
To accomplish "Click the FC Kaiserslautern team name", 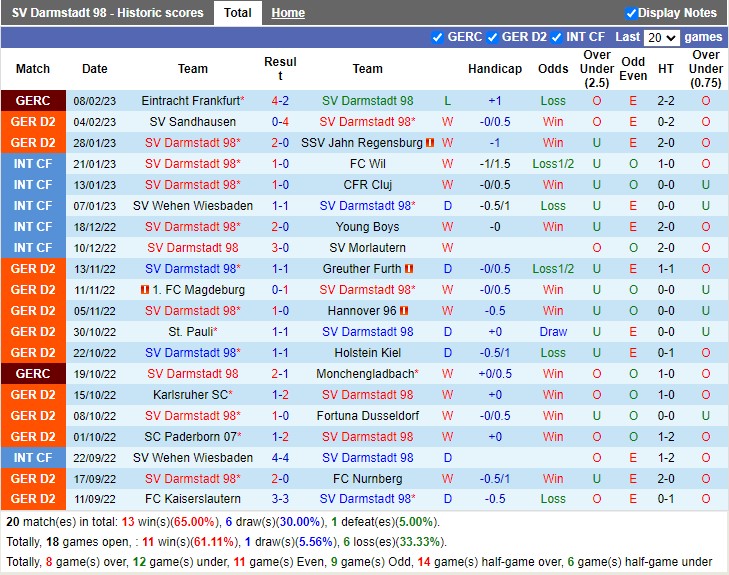I will [x=193, y=500].
